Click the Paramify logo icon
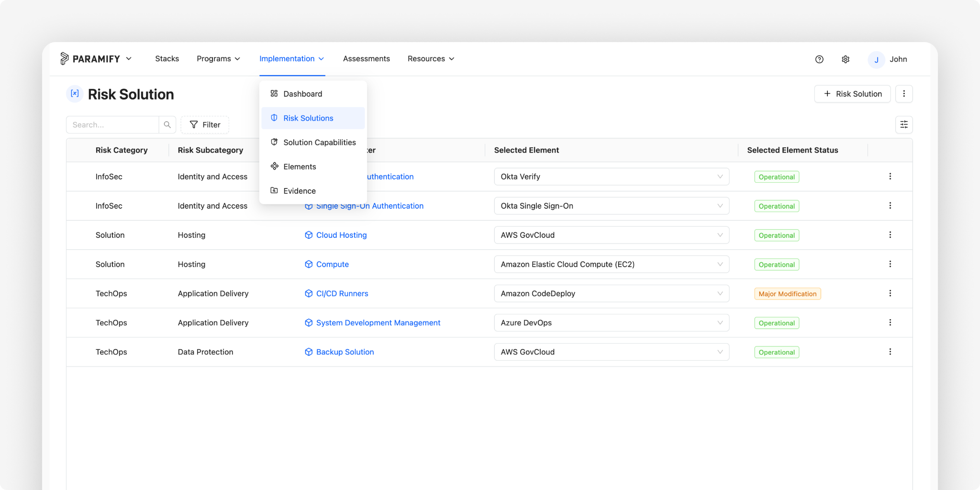Viewport: 980px width, 490px height. [65, 58]
